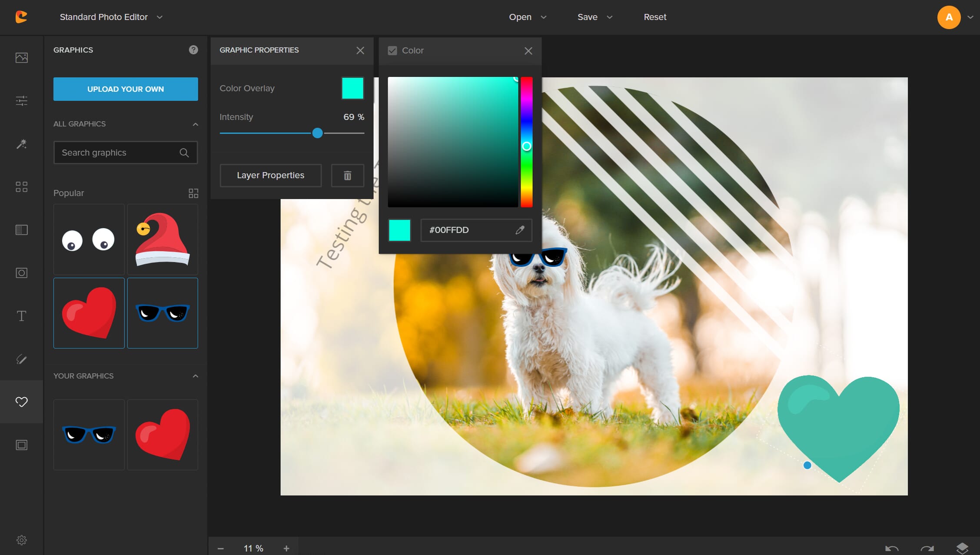Click the Upload Your Own button
980x555 pixels.
click(126, 89)
